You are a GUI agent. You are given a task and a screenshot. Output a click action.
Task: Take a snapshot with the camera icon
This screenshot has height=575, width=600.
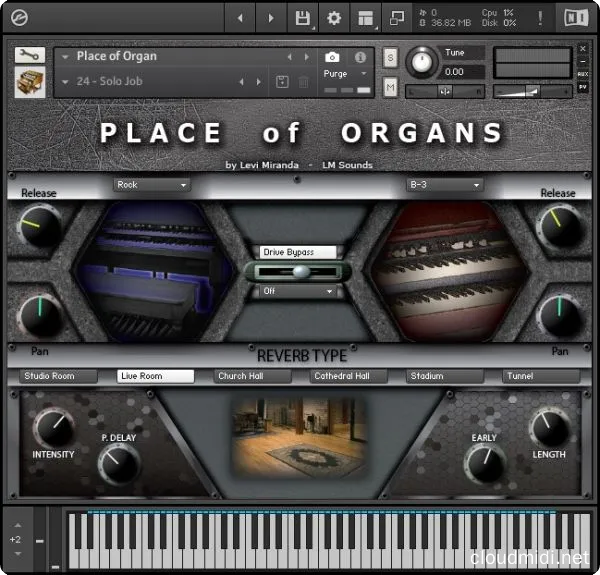tap(333, 57)
